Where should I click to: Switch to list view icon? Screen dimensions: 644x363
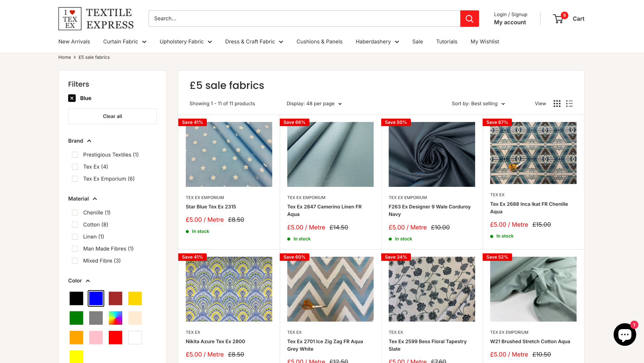(569, 104)
